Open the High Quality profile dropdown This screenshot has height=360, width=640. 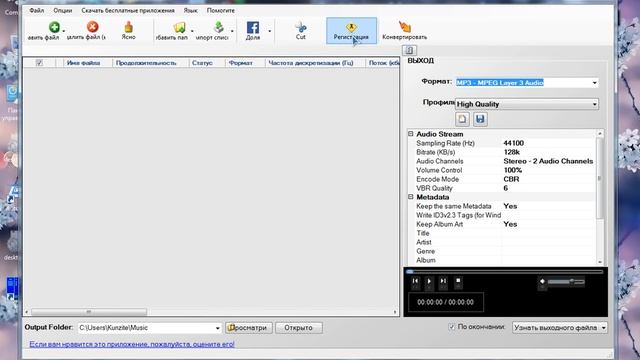pyautogui.click(x=594, y=104)
